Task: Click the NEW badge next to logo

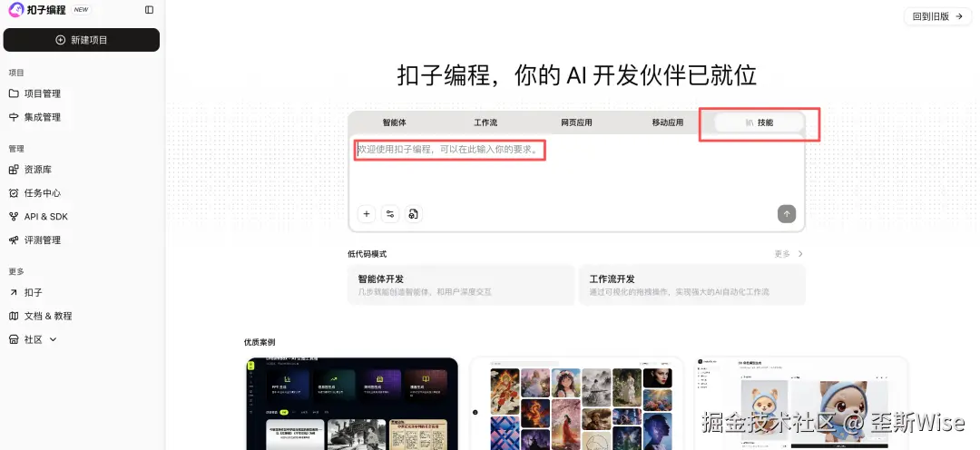Action: [x=81, y=9]
